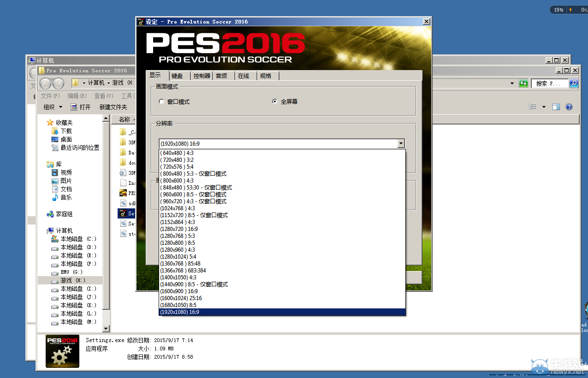Open the 编辑(E) menu in Explorer
Screen dimensions: 588x378
[77, 96]
